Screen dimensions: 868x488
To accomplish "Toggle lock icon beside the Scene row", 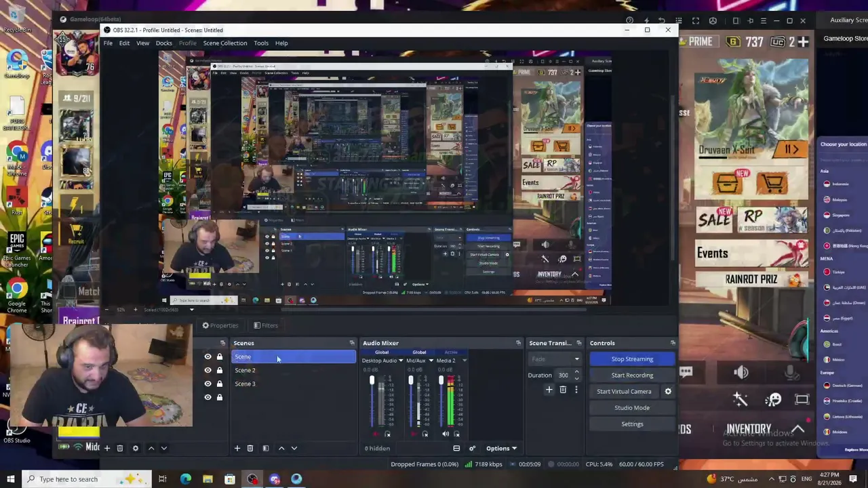I will pyautogui.click(x=220, y=357).
